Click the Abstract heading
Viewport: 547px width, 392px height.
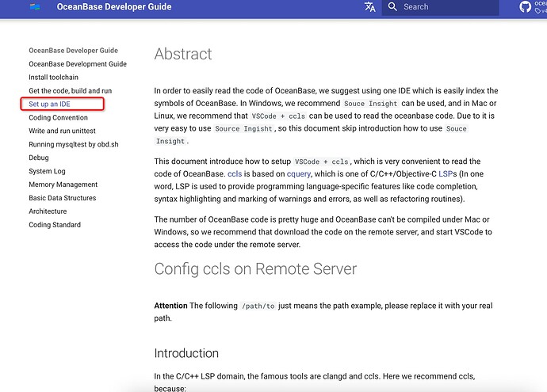tap(183, 54)
